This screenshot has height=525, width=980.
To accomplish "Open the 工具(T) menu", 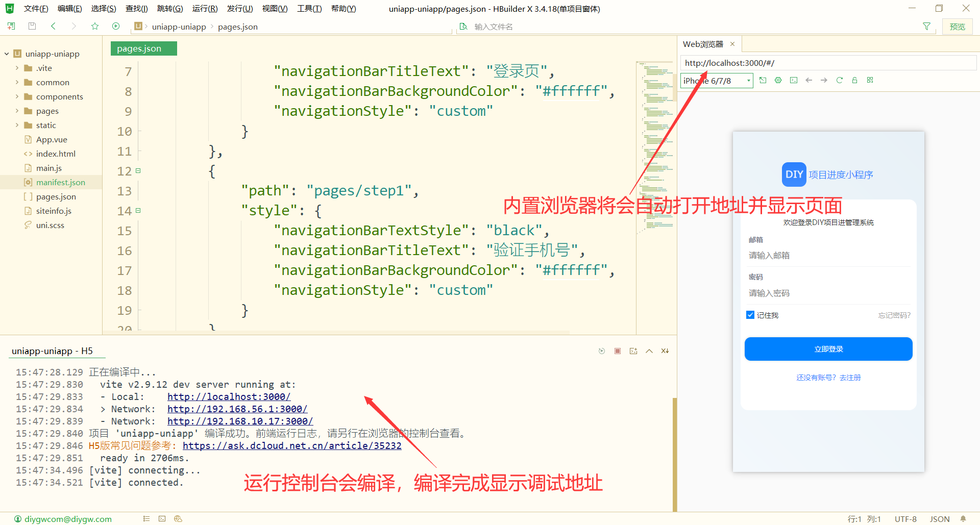I will pos(309,9).
